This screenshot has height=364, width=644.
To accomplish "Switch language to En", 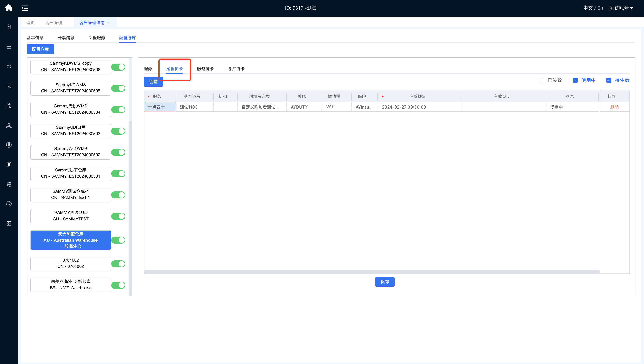I will pos(600,8).
